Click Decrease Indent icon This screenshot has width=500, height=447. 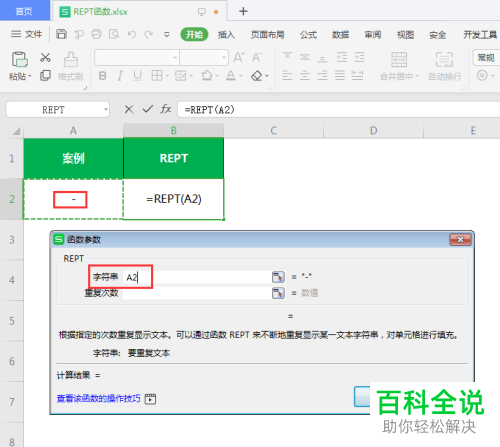click(342, 57)
